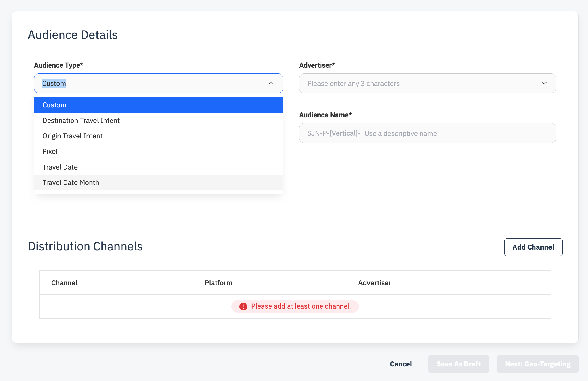Click the Advertiser table column header
The width and height of the screenshot is (588, 381).
374,283
